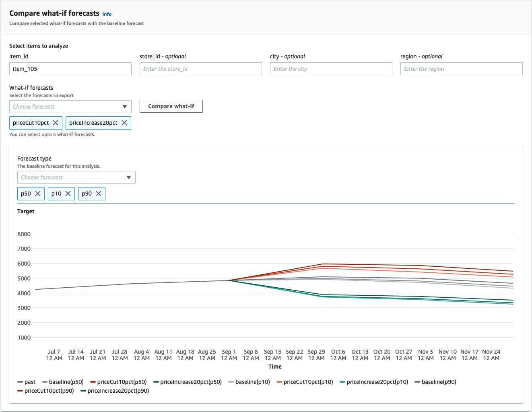Click the Enter the store_id field
Image resolution: width=532 pixels, height=412 pixels.
(200, 68)
